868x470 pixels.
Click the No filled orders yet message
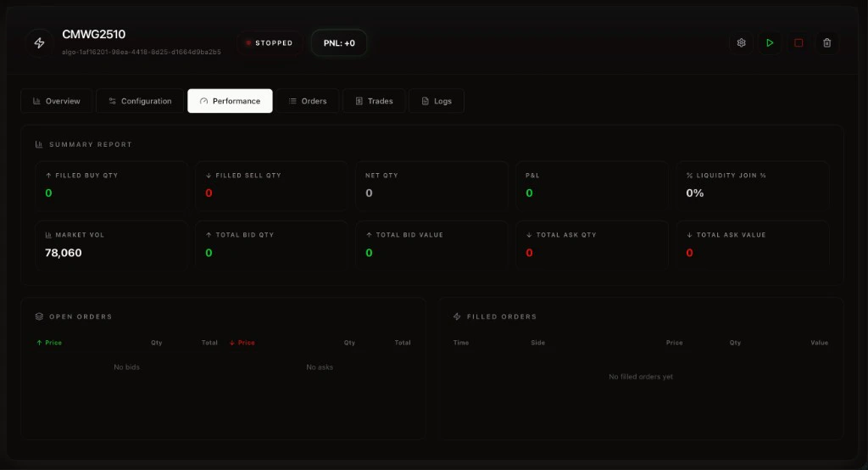click(x=641, y=377)
